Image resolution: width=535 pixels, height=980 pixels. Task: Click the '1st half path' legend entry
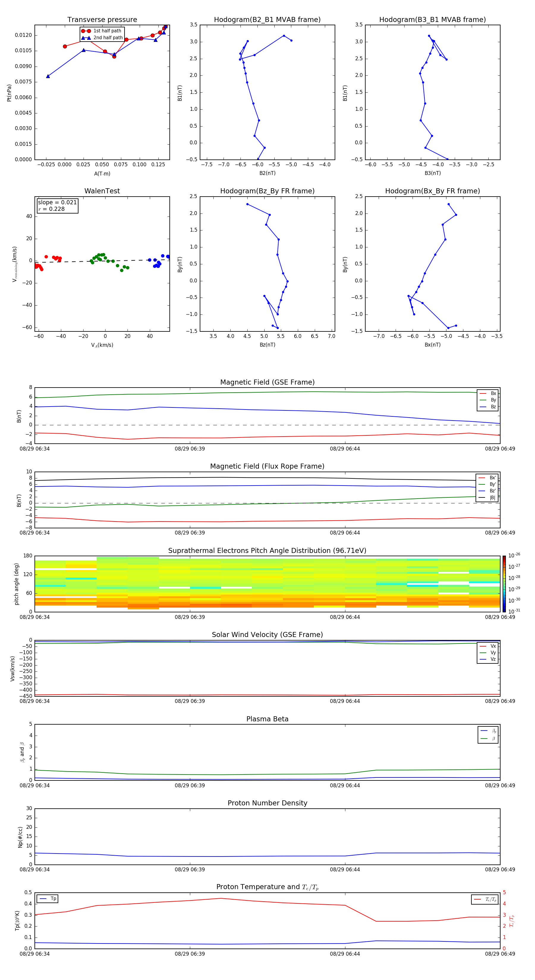pos(102,31)
